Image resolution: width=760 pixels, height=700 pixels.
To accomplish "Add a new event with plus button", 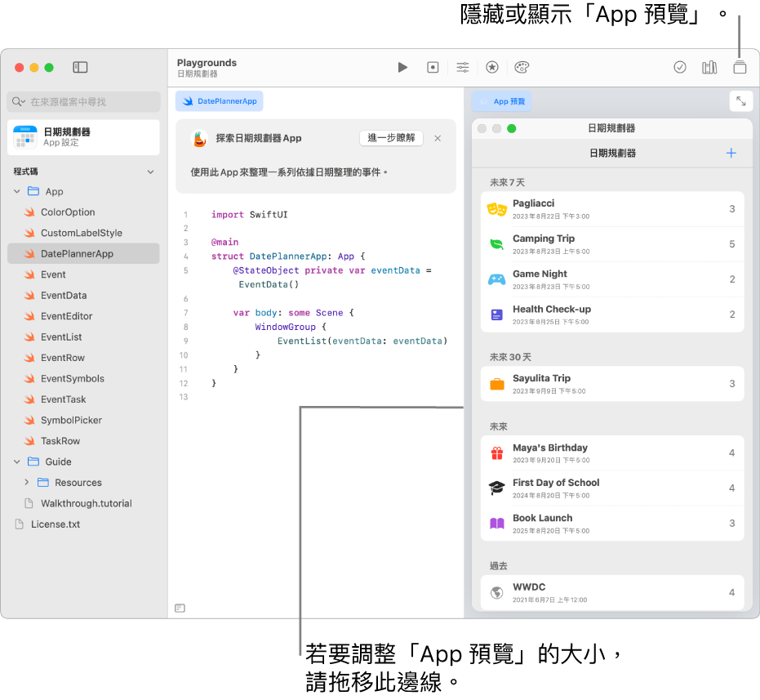I will point(731,154).
